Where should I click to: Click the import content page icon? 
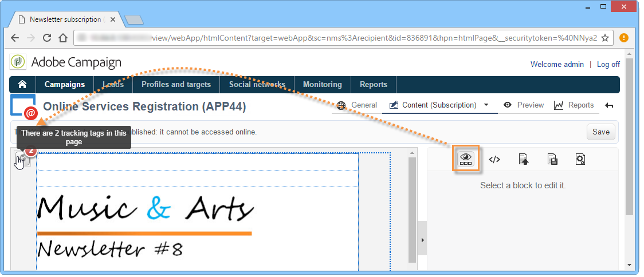click(x=523, y=159)
